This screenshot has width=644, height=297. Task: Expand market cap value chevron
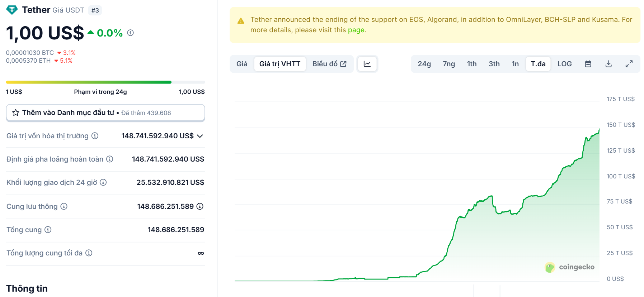click(200, 136)
